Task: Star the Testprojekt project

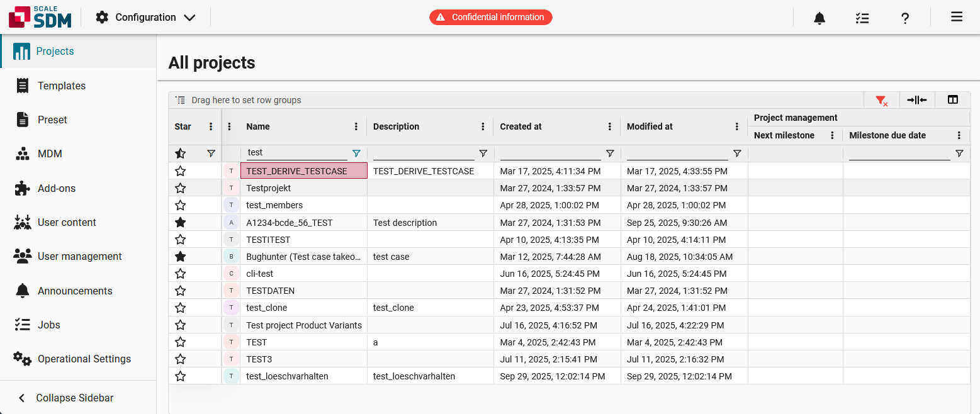Action: (x=181, y=188)
